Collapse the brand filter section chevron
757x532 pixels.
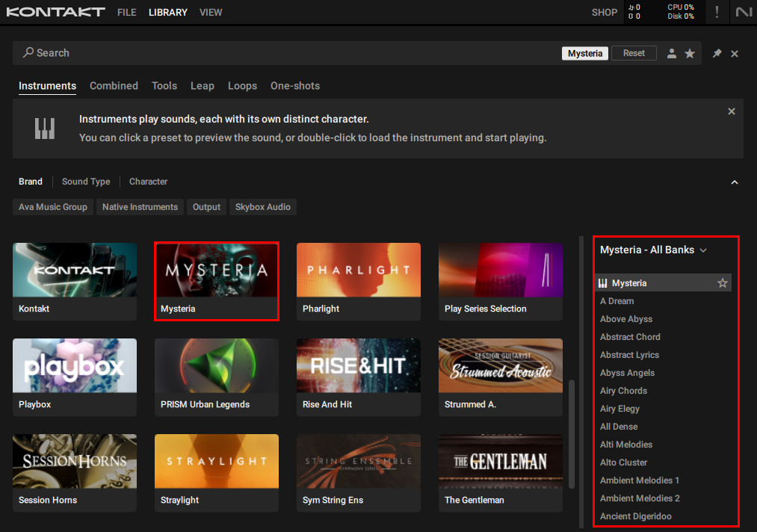[735, 182]
